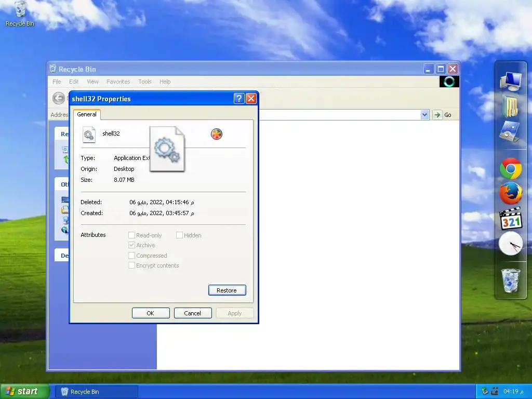Open the Edit menu

74,82
